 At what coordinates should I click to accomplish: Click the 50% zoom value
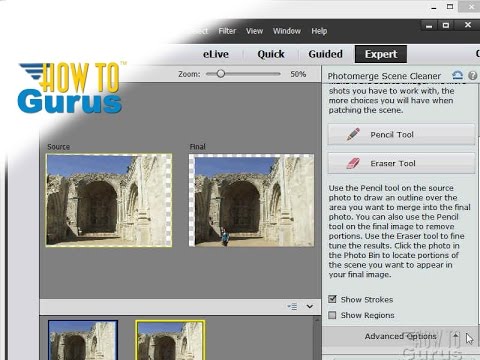[298, 74]
